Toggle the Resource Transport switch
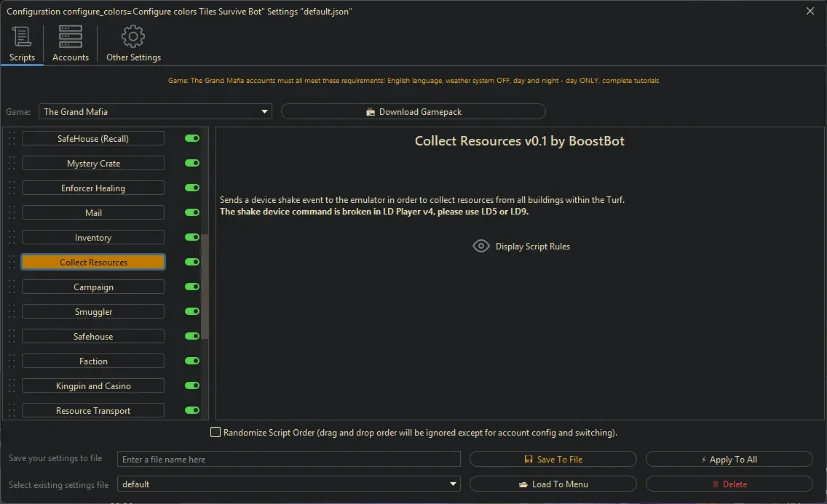Viewport: 827px width, 504px height. (192, 410)
